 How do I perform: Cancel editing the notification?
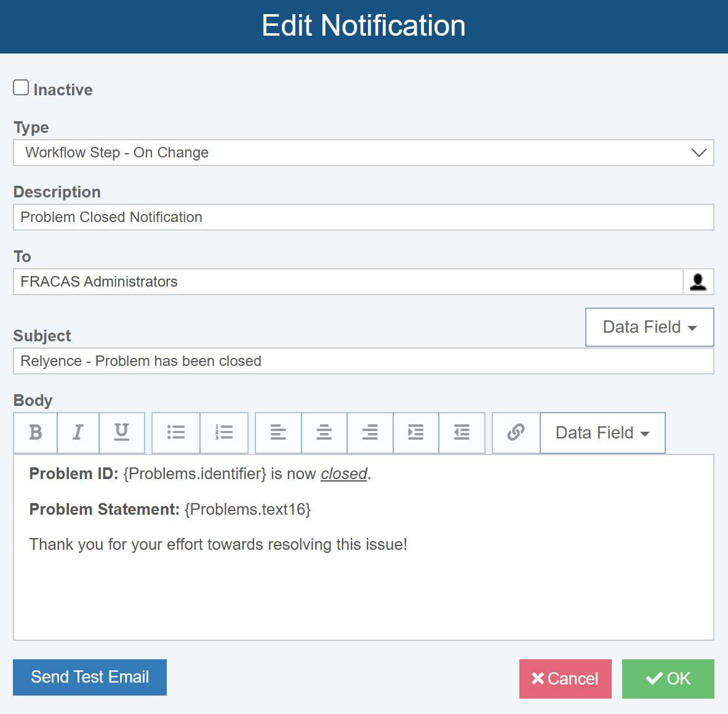coord(565,679)
